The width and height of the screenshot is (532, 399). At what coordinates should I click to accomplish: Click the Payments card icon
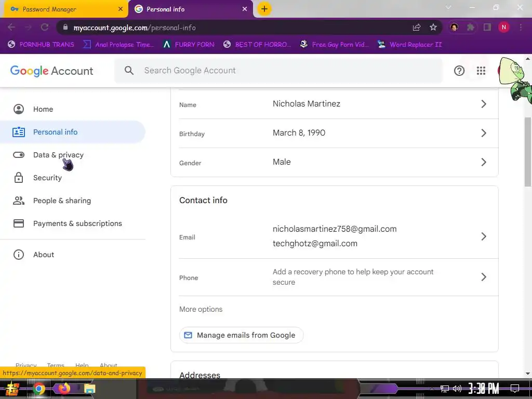click(x=19, y=223)
